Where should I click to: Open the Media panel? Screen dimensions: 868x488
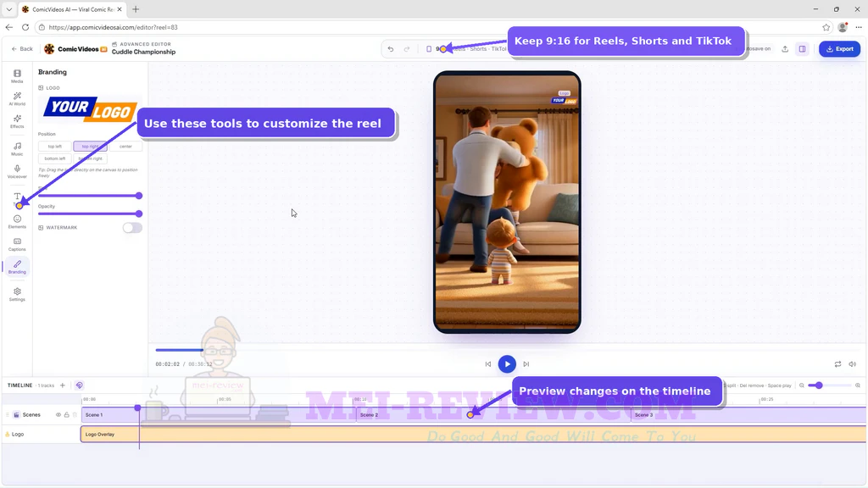tap(17, 76)
